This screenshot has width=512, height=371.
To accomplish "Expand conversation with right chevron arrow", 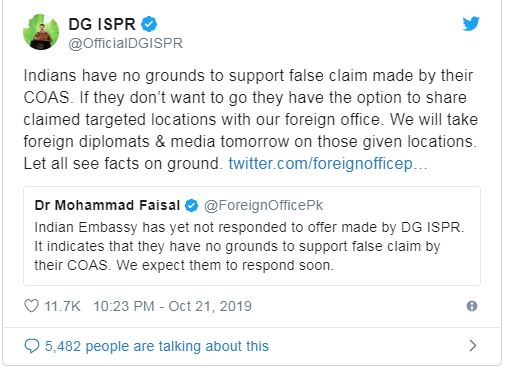I will (472, 346).
